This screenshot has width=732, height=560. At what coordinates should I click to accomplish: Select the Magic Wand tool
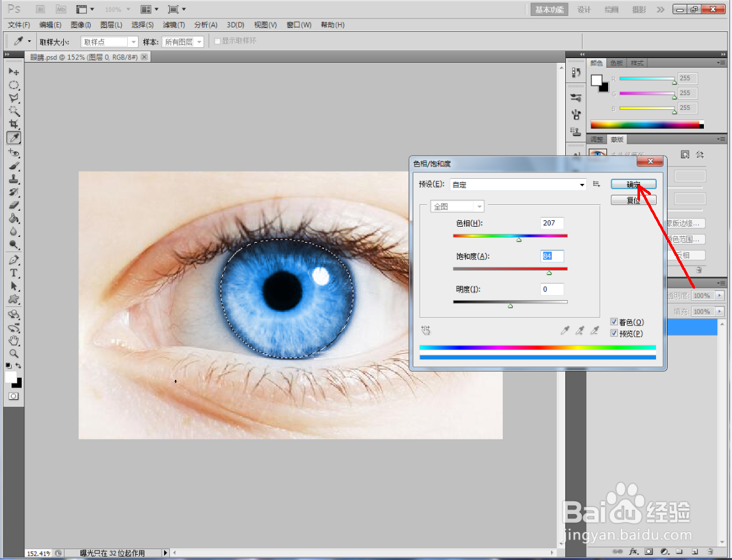coord(14,111)
